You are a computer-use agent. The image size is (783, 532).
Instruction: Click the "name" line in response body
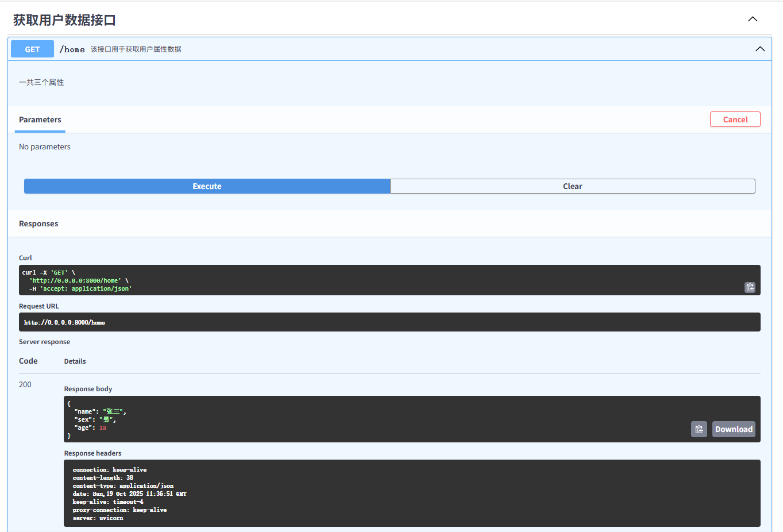(x=100, y=411)
